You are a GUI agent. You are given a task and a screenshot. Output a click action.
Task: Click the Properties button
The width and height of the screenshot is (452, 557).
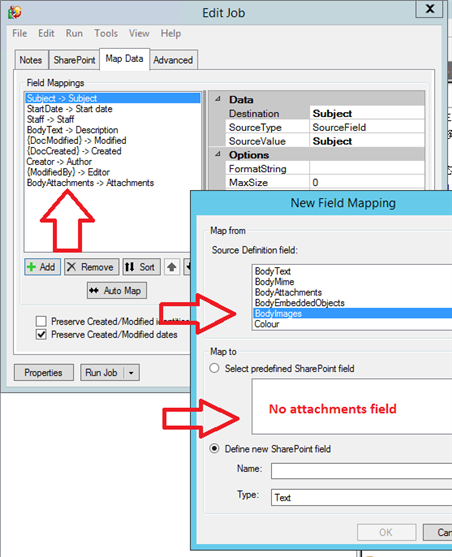click(x=44, y=373)
